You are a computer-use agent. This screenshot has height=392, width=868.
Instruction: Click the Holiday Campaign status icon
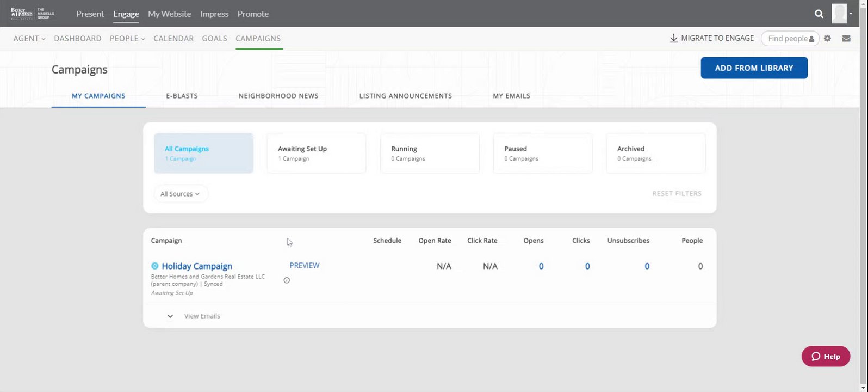(155, 266)
